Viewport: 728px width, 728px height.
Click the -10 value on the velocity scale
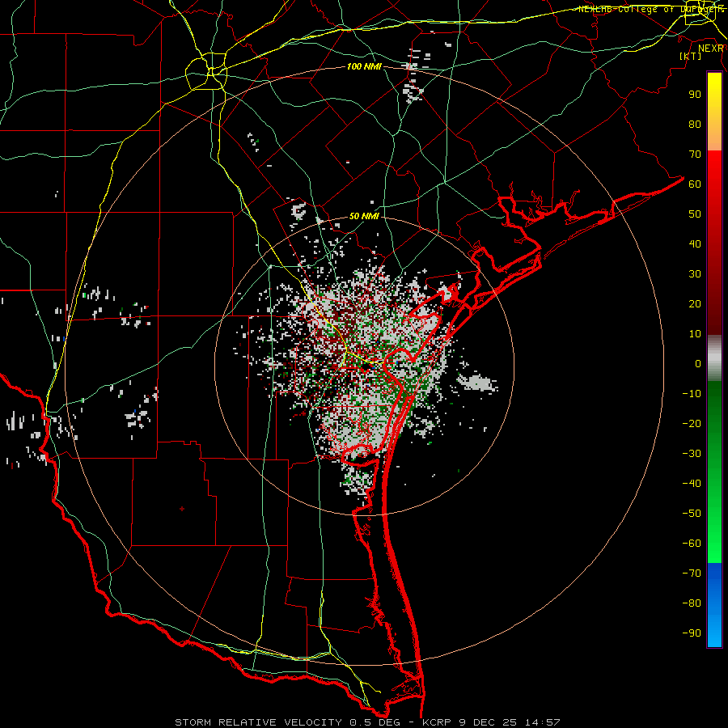click(x=692, y=394)
